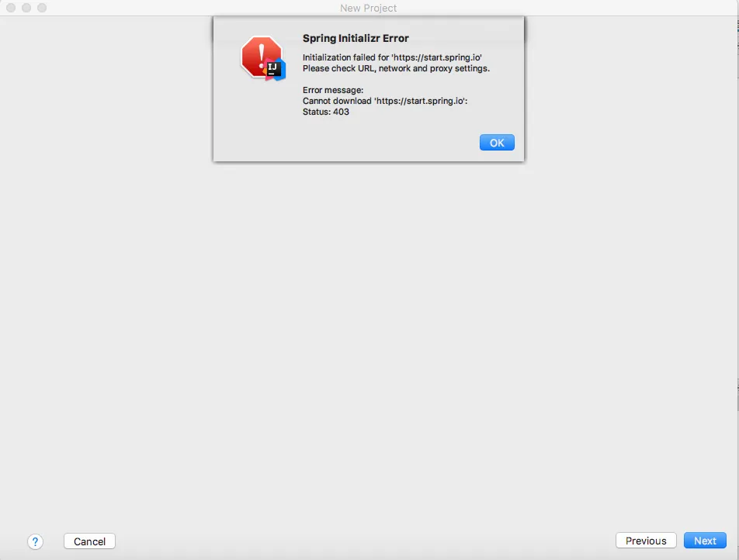Cancel the New Project wizard

tap(89, 541)
